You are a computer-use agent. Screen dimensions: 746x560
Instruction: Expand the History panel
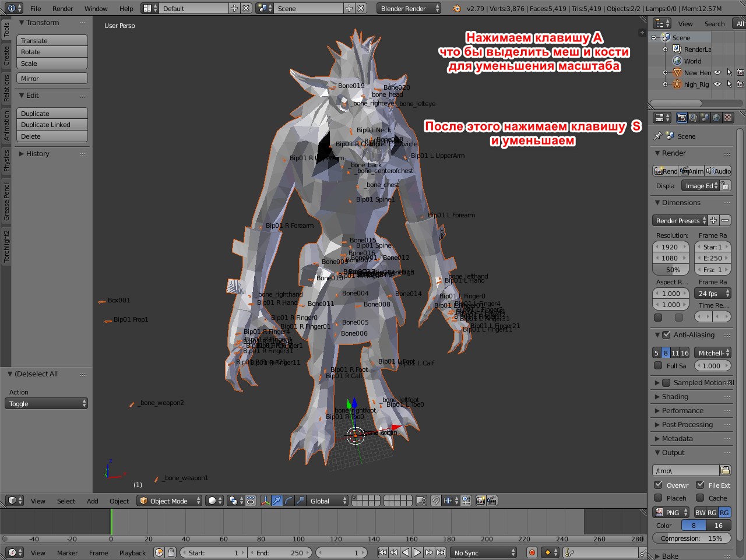point(37,154)
